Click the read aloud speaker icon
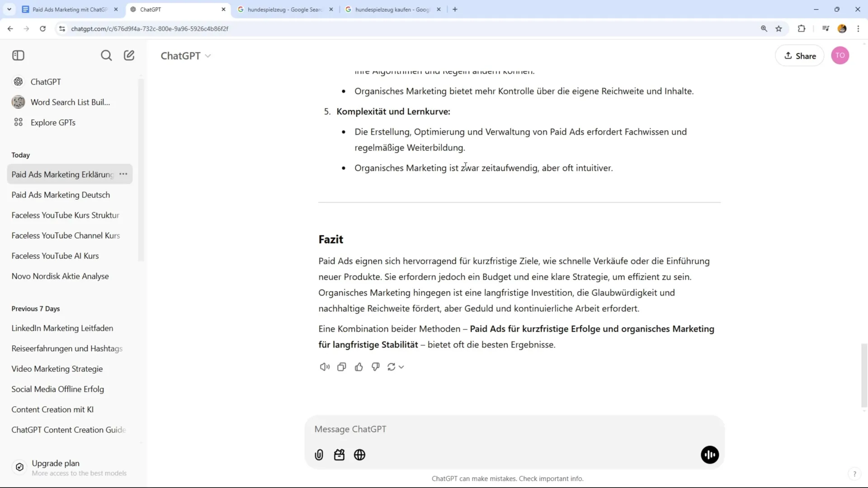This screenshot has height=488, width=868. click(325, 367)
